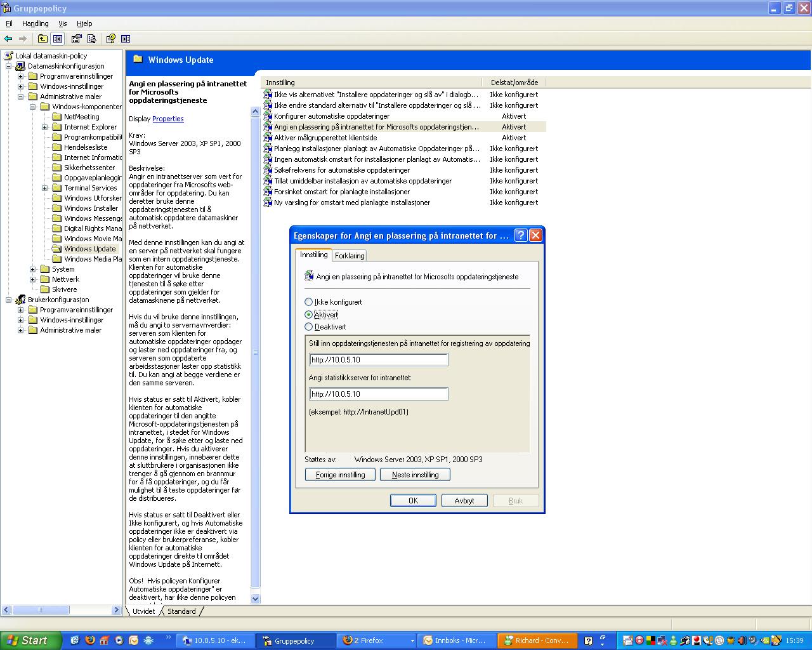
Task: Open the Vis menu
Action: tap(63, 23)
